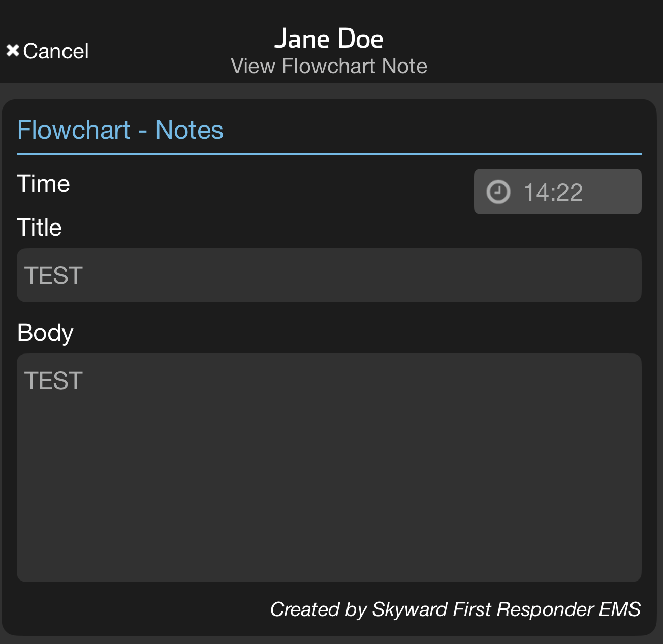Click the clock icon in Time field
The height and width of the screenshot is (644, 663).
[498, 192]
